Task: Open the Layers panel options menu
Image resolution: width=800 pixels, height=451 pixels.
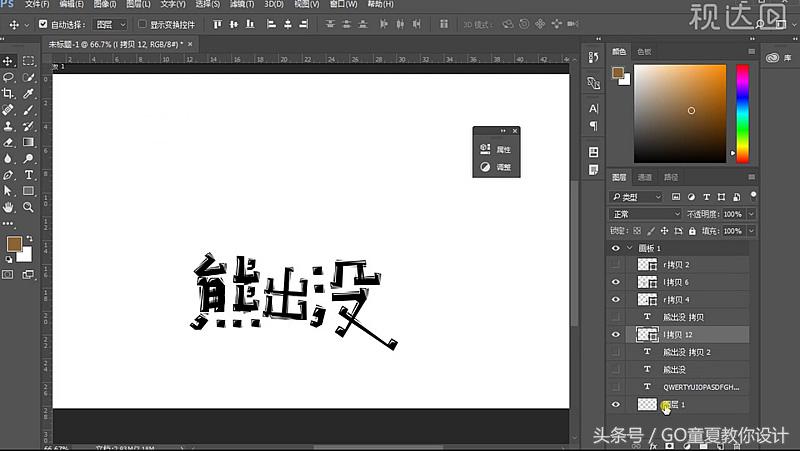Action: pyautogui.click(x=752, y=177)
